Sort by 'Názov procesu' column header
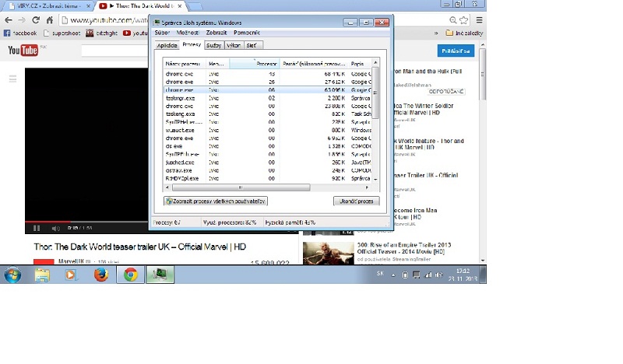 coord(185,64)
